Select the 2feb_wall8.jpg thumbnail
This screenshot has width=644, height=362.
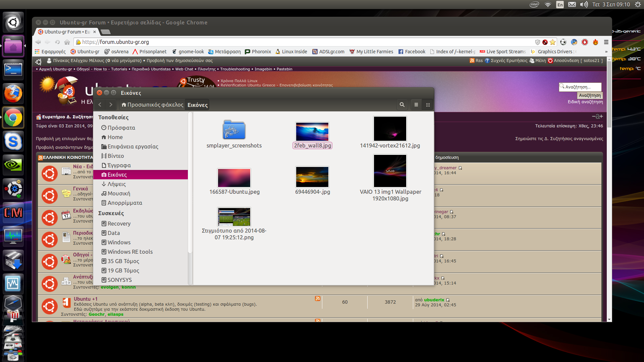pos(312,131)
